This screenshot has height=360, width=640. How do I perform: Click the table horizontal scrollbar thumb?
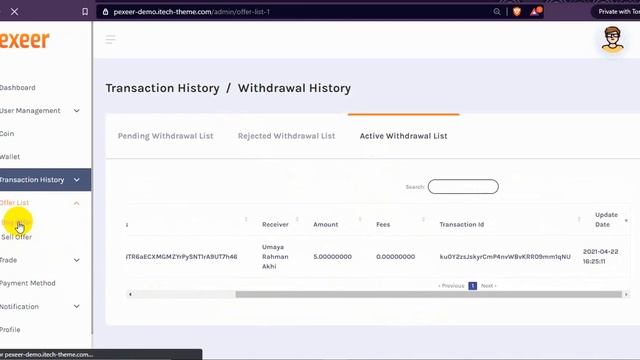click(x=429, y=294)
